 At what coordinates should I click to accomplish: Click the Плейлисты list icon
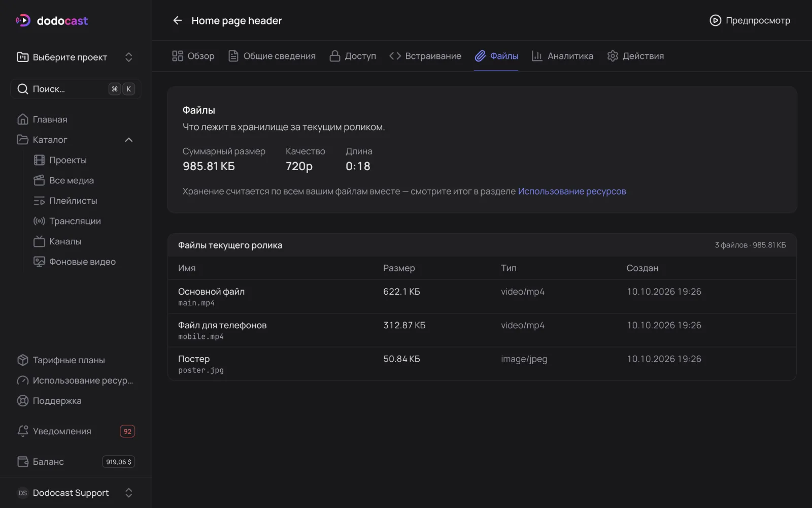click(x=39, y=201)
